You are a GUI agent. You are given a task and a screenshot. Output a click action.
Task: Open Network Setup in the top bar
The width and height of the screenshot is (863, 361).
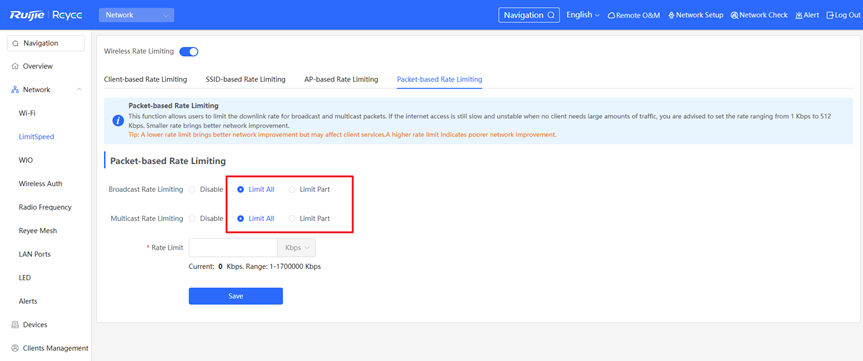[696, 15]
